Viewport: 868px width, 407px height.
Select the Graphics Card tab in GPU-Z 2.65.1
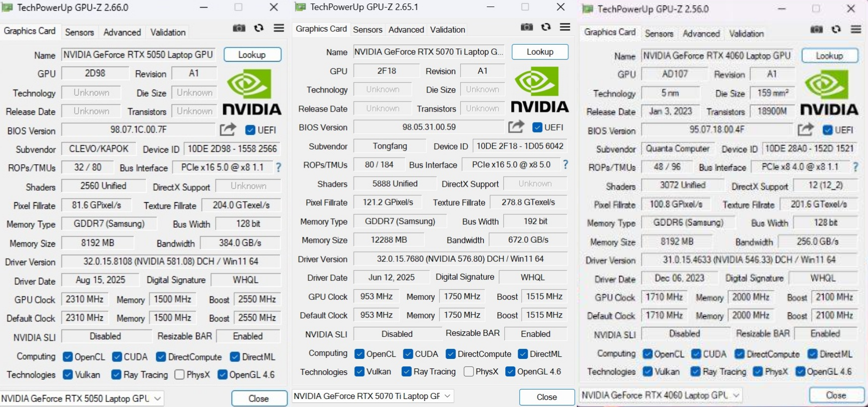(321, 29)
